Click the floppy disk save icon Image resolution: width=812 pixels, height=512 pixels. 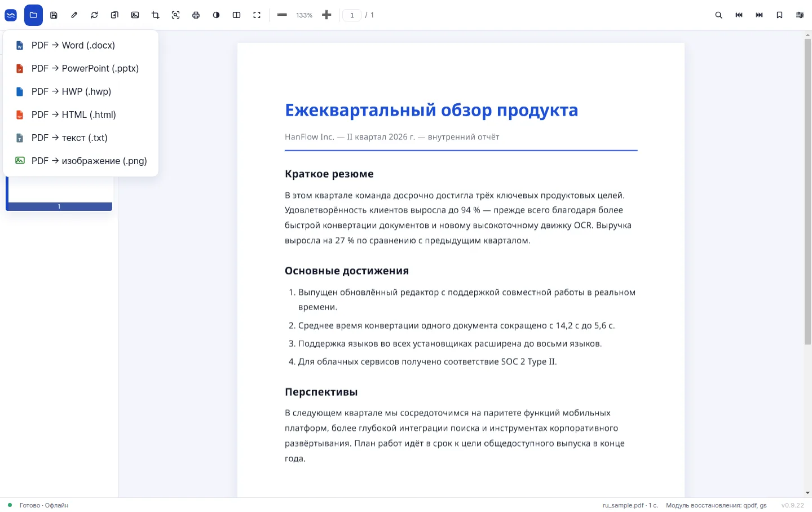click(x=54, y=15)
